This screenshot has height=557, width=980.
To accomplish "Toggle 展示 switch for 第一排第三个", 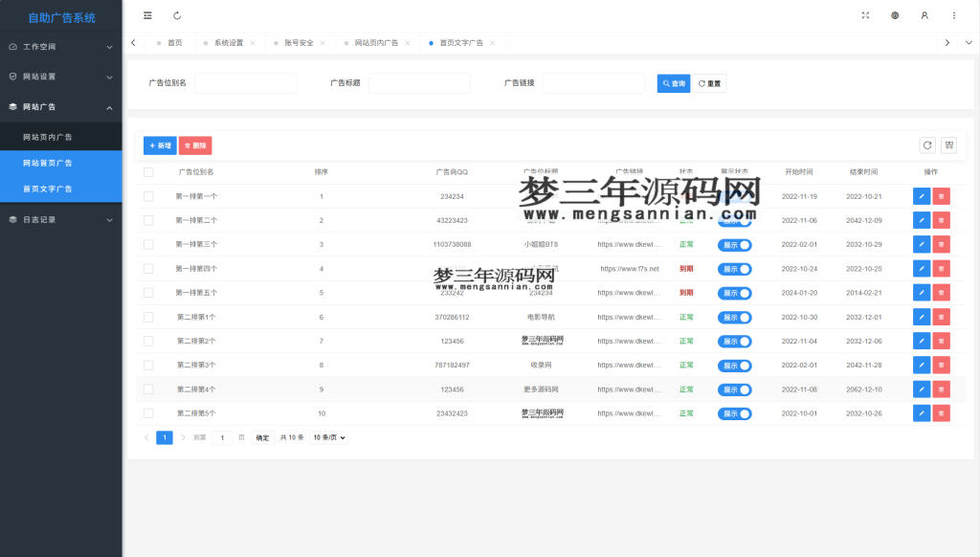I will pyautogui.click(x=734, y=245).
